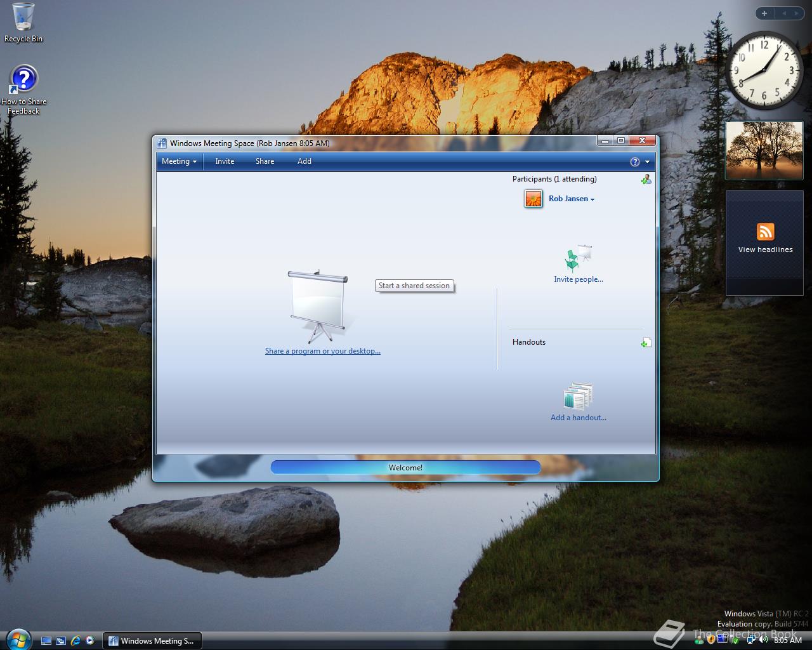
Task: Click the People Near Me tray icon
Action: click(699, 640)
